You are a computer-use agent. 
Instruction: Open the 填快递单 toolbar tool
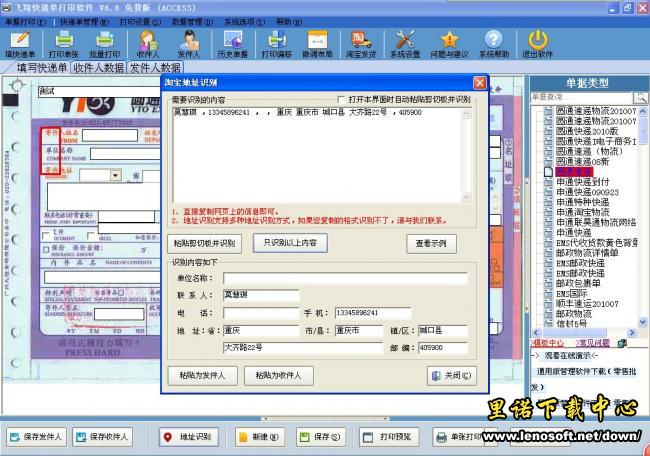click(x=20, y=45)
